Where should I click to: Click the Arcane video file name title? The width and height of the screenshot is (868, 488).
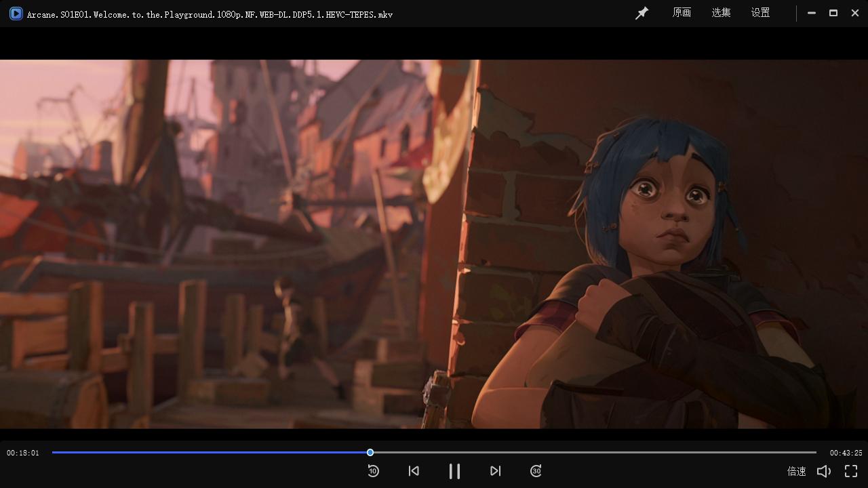tap(210, 14)
